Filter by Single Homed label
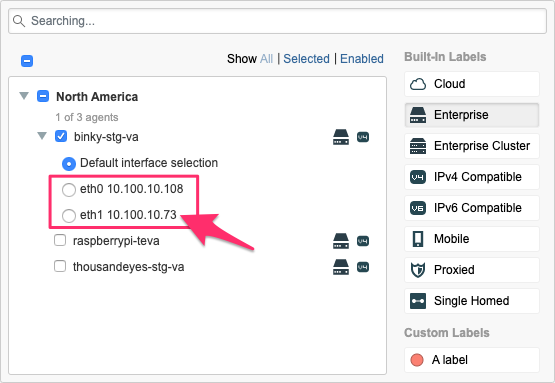The image size is (555, 383). click(x=472, y=301)
